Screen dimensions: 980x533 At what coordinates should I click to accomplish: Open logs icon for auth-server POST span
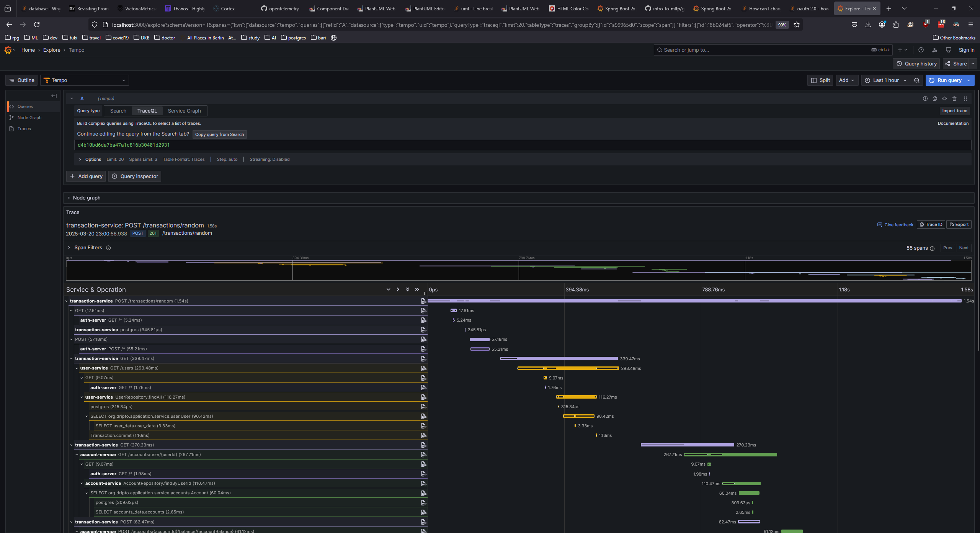423,349
